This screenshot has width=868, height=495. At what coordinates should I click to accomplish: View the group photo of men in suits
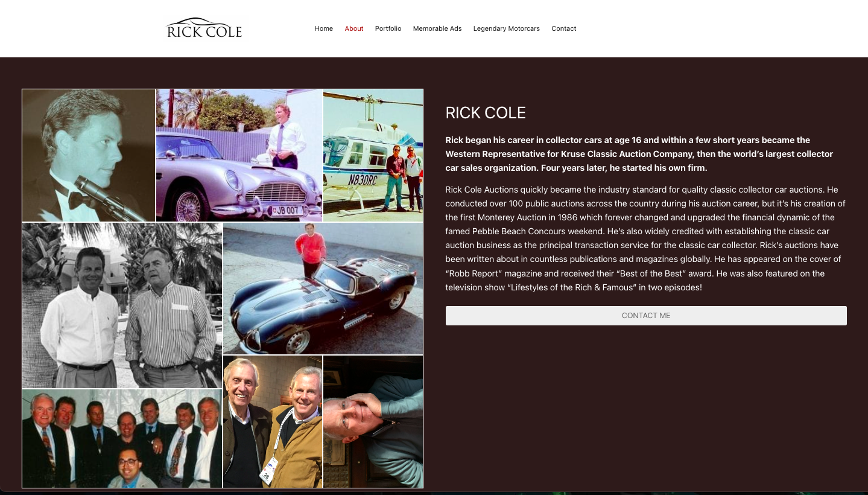[122, 438]
